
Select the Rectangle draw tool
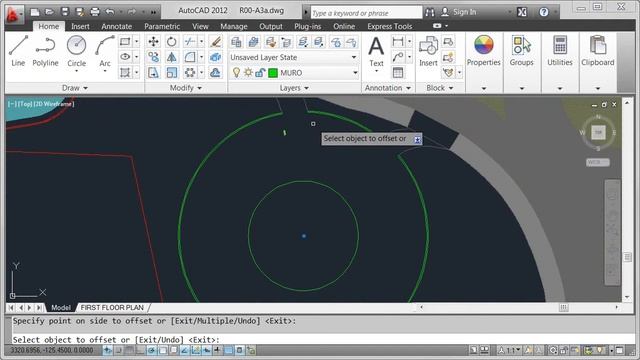tap(125, 41)
